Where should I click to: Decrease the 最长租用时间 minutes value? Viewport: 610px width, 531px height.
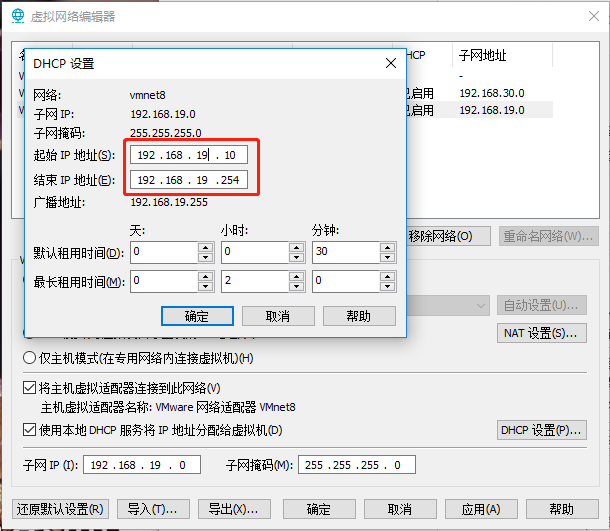tap(388, 287)
